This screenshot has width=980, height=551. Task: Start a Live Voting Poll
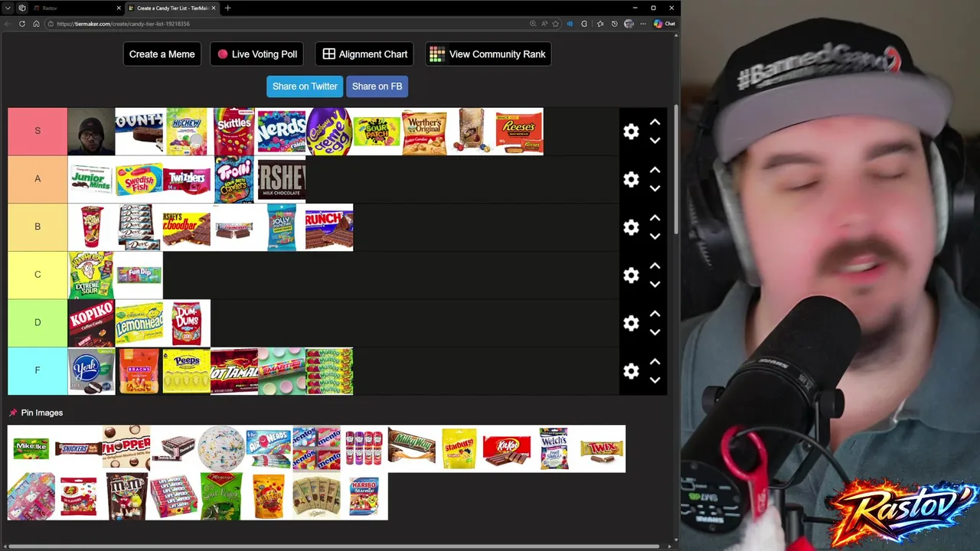click(257, 54)
